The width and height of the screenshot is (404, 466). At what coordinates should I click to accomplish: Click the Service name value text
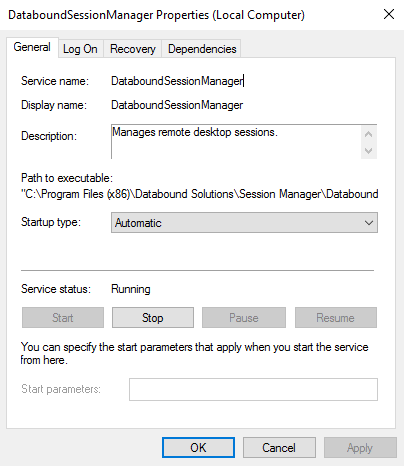177,81
